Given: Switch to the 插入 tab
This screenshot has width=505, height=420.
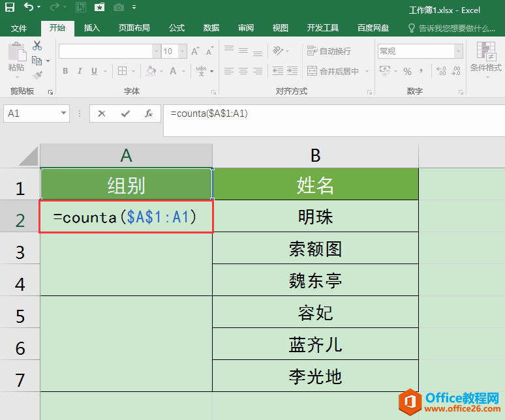Looking at the screenshot, I should coord(92,28).
